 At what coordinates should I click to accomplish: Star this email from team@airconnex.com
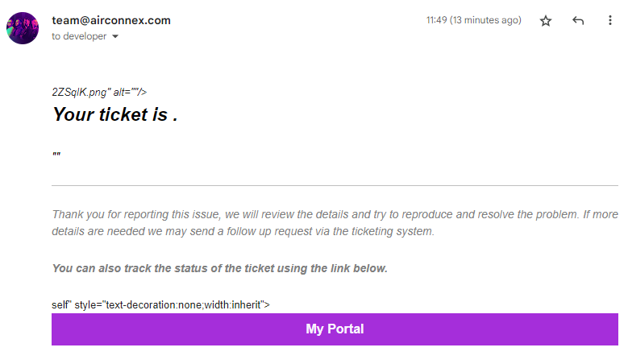[546, 21]
